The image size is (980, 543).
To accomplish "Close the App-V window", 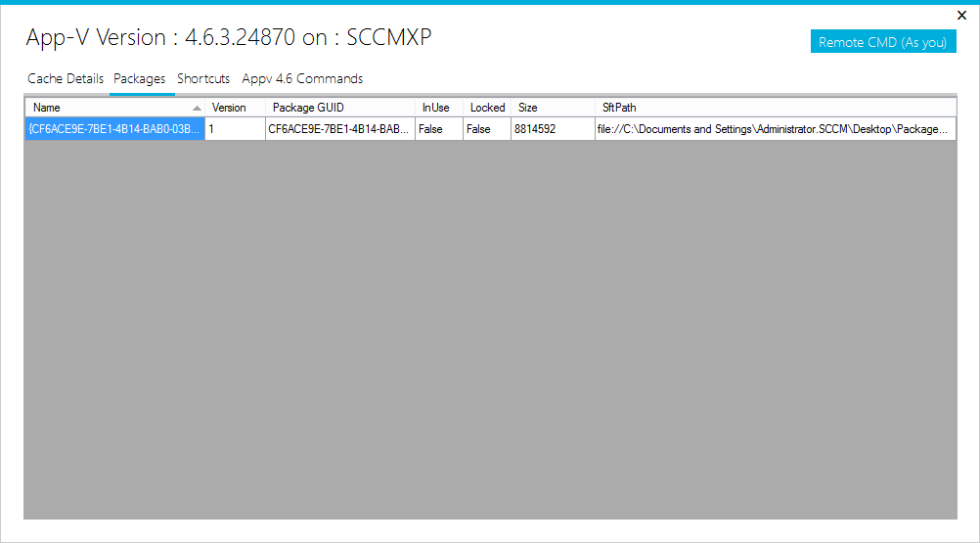I will pos(961,15).
